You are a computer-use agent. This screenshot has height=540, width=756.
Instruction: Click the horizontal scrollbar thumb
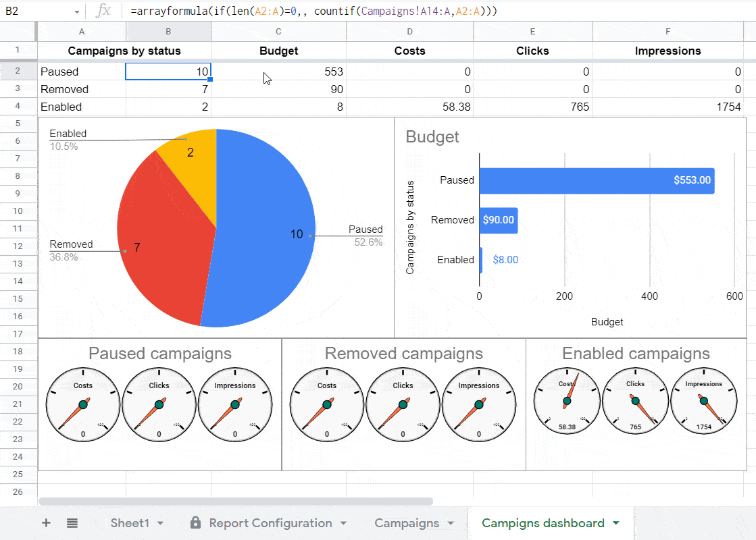click(235, 502)
